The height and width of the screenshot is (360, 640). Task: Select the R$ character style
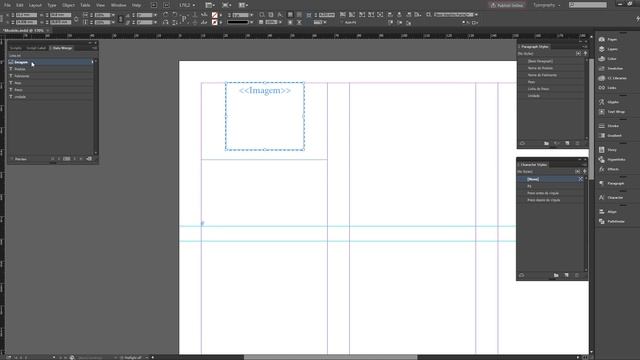click(x=551, y=186)
